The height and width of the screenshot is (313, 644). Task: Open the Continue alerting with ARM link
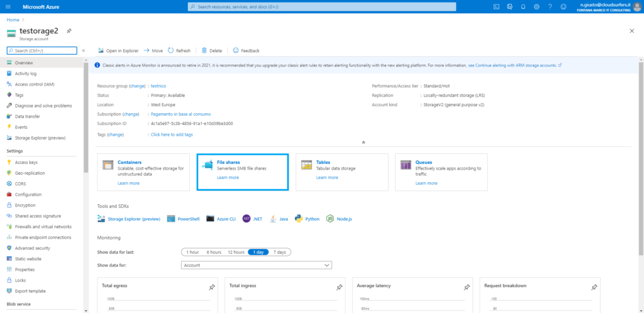click(x=515, y=65)
